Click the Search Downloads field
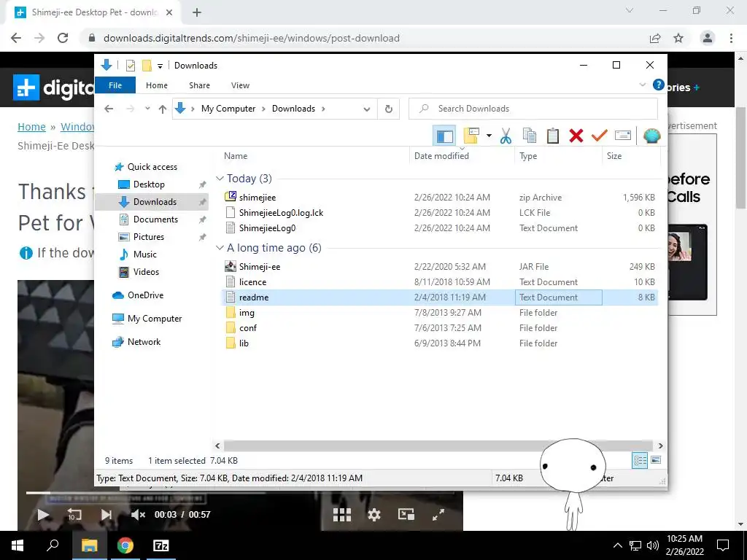 [x=533, y=109]
